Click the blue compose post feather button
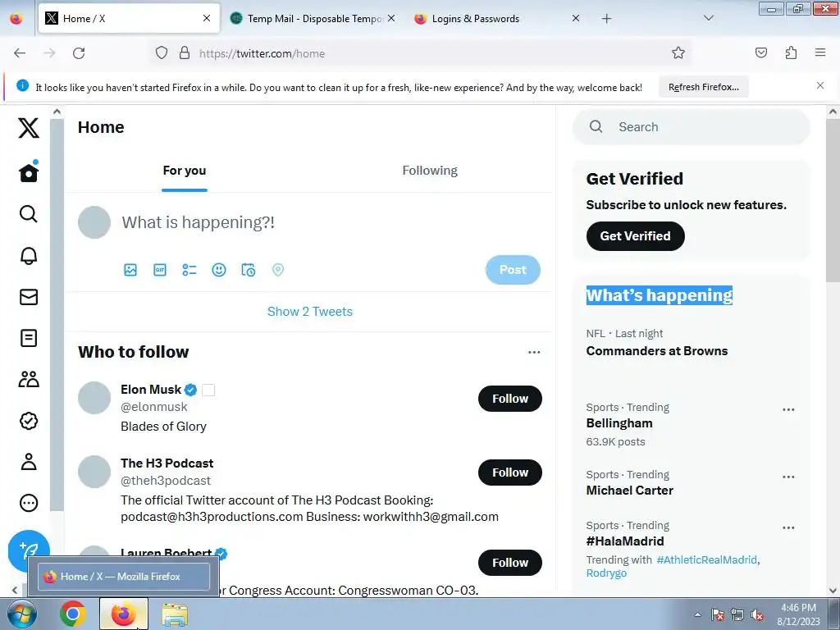Image resolution: width=840 pixels, height=630 pixels. [x=29, y=550]
